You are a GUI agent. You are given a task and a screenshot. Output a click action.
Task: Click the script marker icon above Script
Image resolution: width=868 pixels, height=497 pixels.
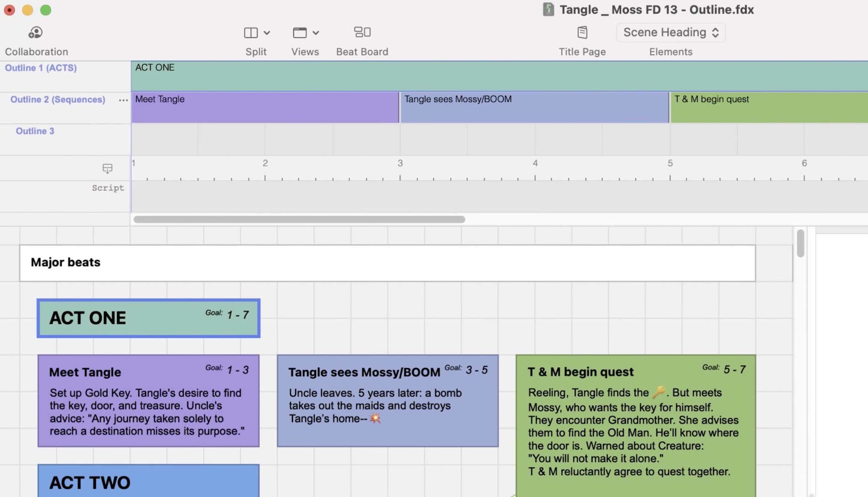107,169
